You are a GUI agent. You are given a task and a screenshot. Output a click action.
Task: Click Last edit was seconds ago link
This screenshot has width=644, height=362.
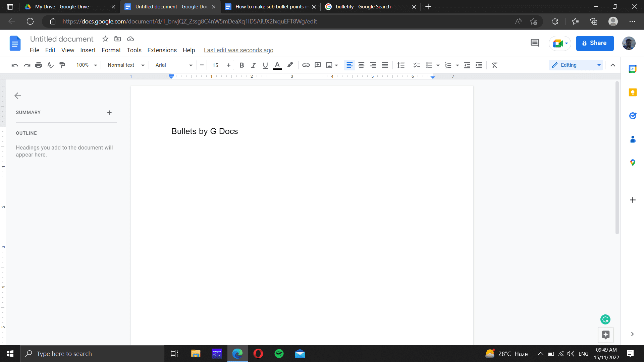[238, 50]
